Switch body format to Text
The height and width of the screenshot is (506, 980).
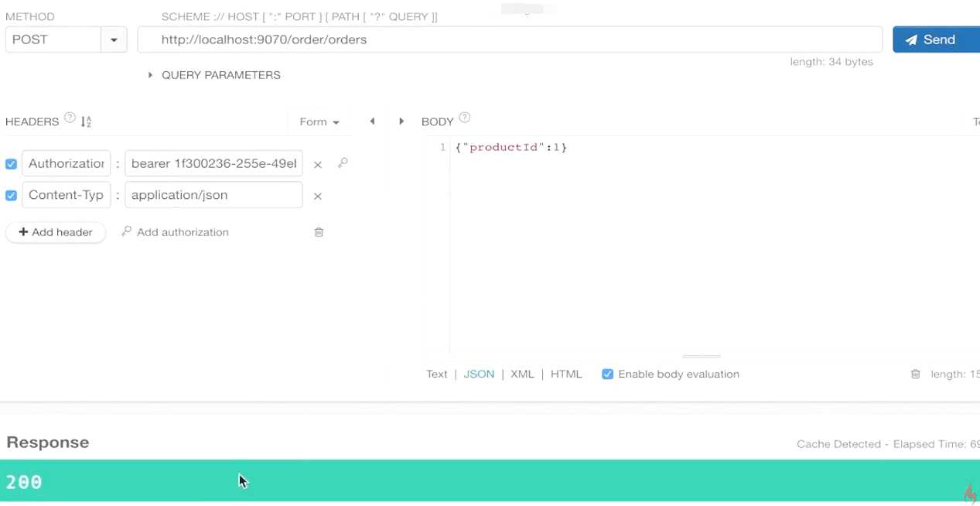(437, 374)
